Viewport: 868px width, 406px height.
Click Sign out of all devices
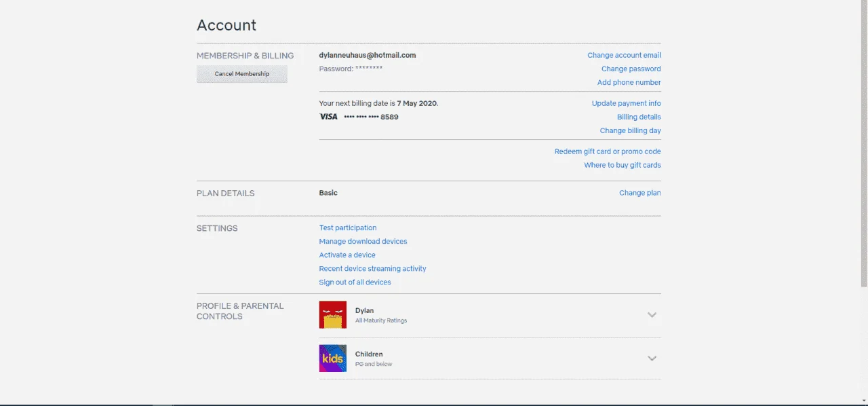(355, 282)
